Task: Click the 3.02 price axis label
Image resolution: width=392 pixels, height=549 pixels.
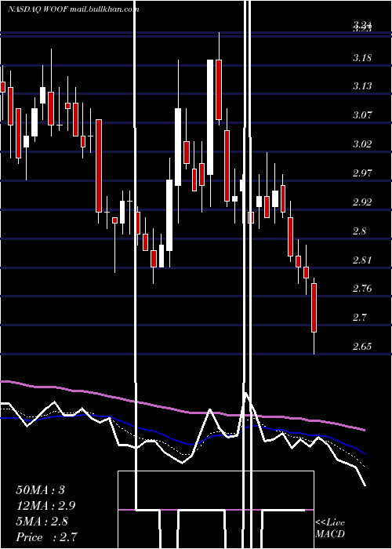Action: click(362, 144)
